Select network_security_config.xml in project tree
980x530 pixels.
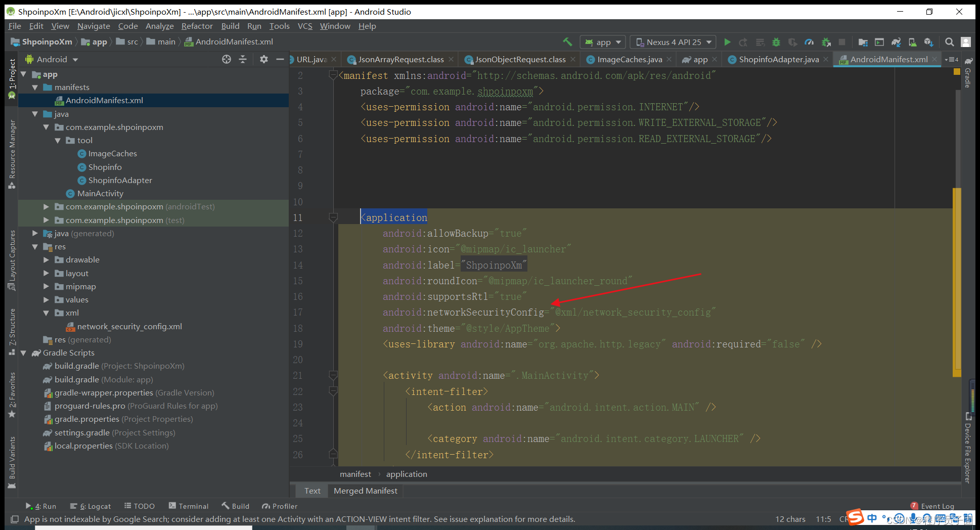click(129, 326)
